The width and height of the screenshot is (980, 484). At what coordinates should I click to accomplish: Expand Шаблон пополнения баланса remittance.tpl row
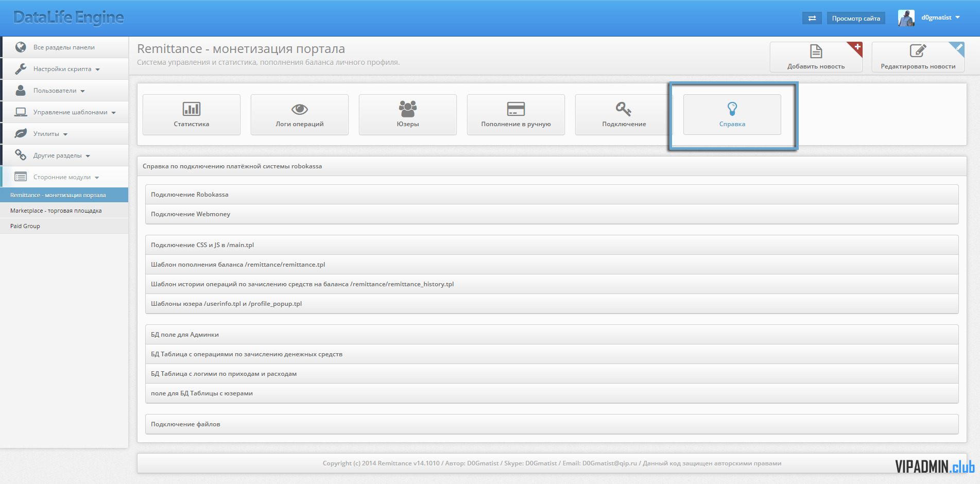[x=552, y=265]
